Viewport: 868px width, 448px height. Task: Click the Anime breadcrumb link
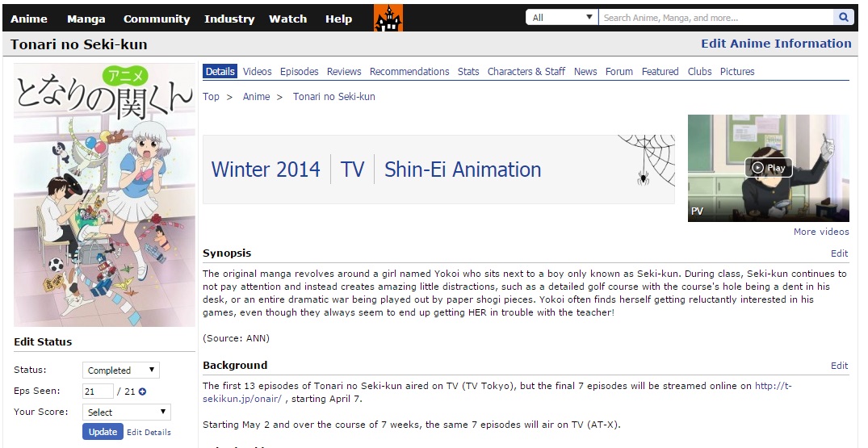tap(256, 97)
